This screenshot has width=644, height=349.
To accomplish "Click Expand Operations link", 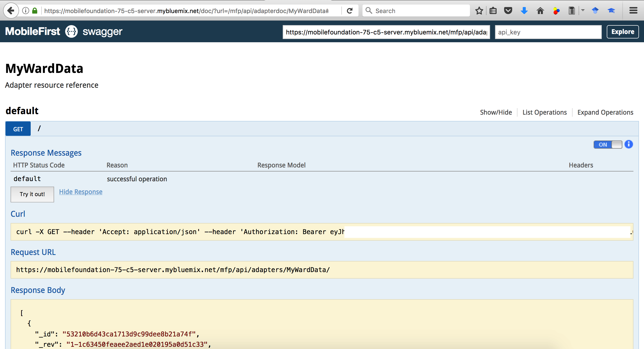I will pos(605,112).
